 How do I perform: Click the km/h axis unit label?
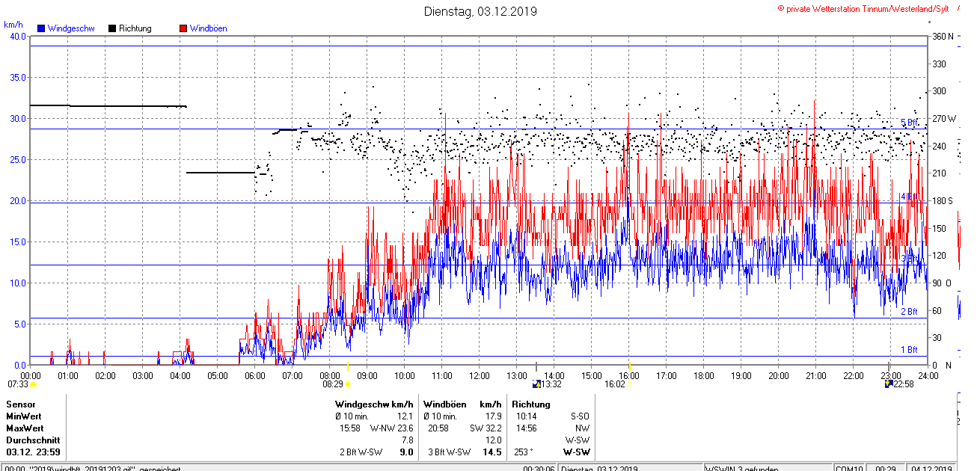pos(13,25)
